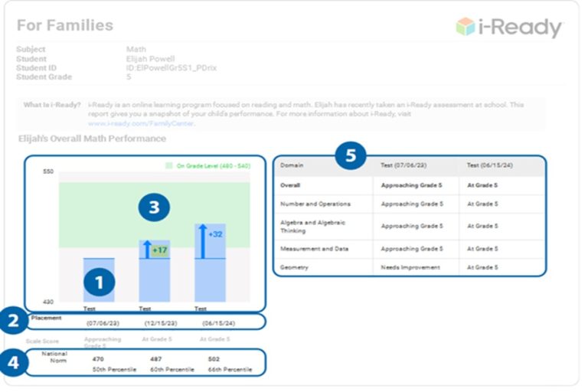Select the Elijah's Overall Math Performance heading
Viewport: 588px width, 392px height.
tap(92, 139)
